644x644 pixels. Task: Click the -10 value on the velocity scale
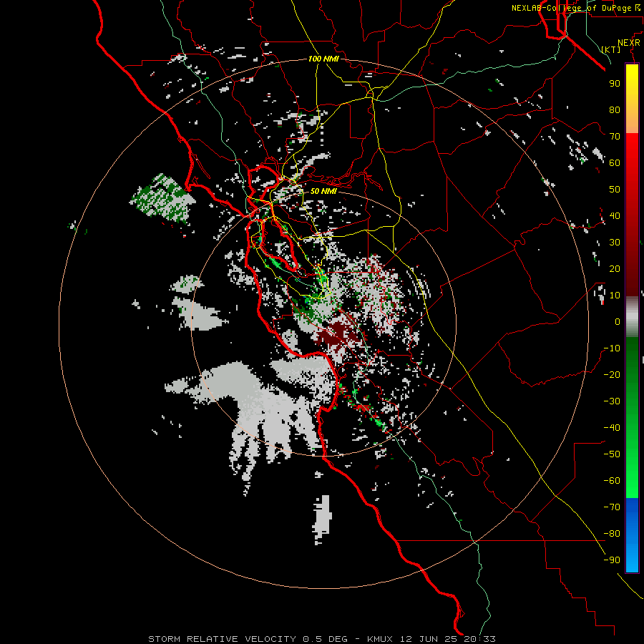[612, 348]
